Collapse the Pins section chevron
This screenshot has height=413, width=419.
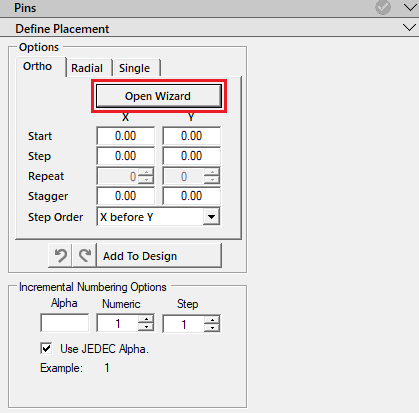pyautogui.click(x=410, y=7)
